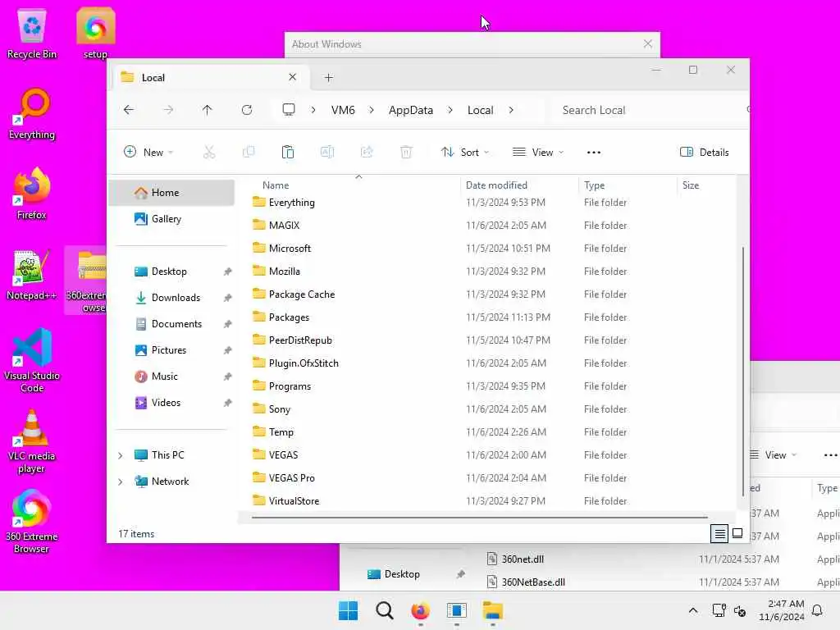Viewport: 840px width, 630px height.
Task: Click the PC monitor icon in address bar
Action: coord(289,110)
